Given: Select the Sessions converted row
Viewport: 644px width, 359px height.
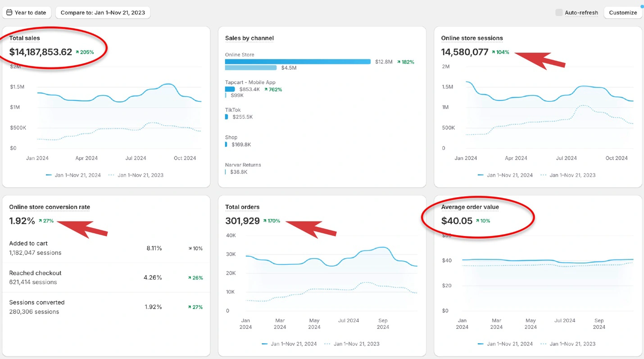Looking at the screenshot, I should tap(106, 307).
